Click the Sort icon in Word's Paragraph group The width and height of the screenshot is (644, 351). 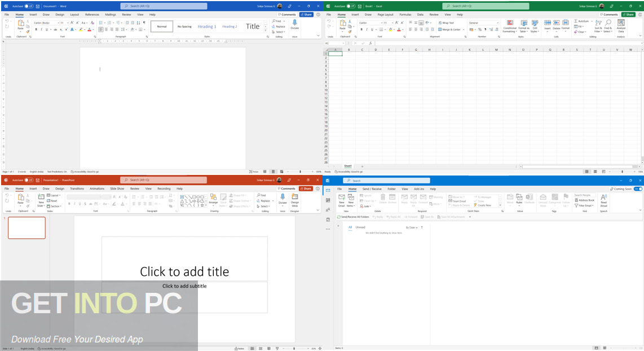(138, 23)
